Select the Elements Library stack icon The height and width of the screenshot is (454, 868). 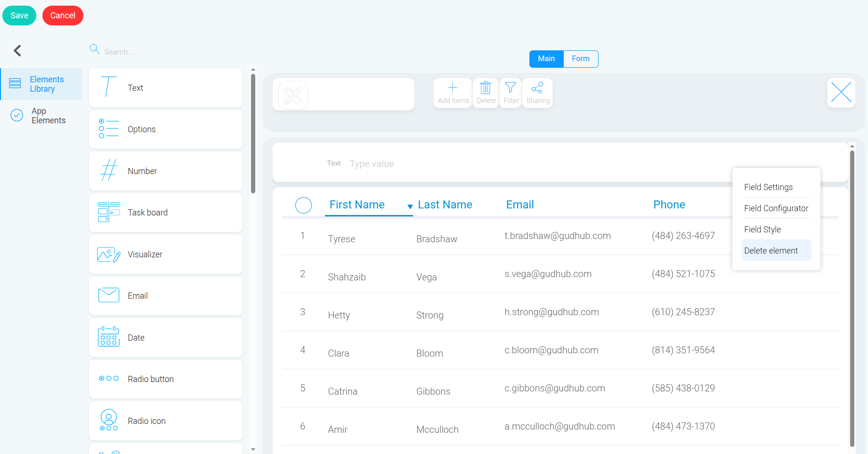click(15, 83)
